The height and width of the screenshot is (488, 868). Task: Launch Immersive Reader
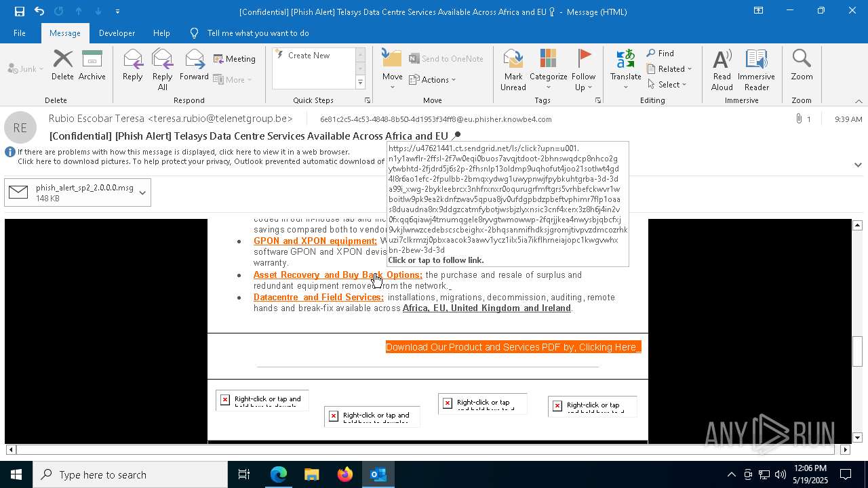756,70
